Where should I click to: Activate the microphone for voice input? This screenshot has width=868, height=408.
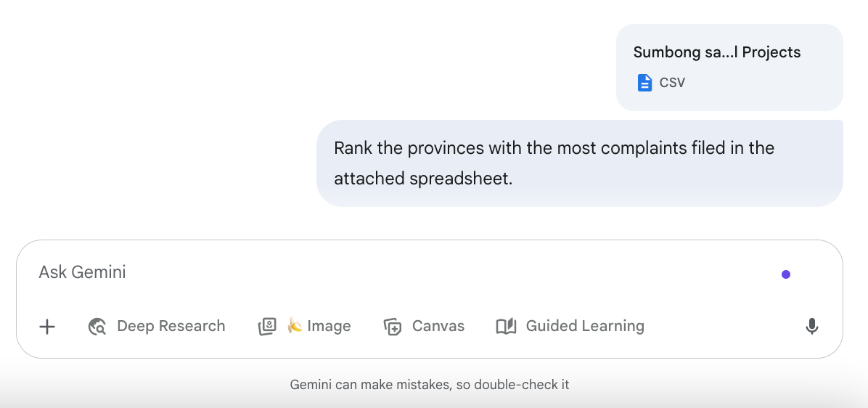[812, 327]
